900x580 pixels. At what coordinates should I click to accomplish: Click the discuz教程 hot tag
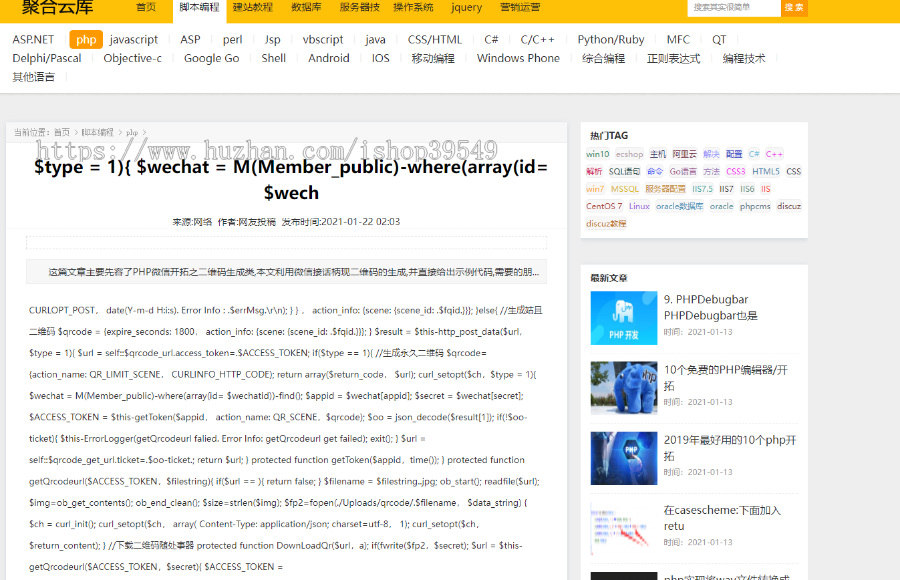(x=606, y=223)
